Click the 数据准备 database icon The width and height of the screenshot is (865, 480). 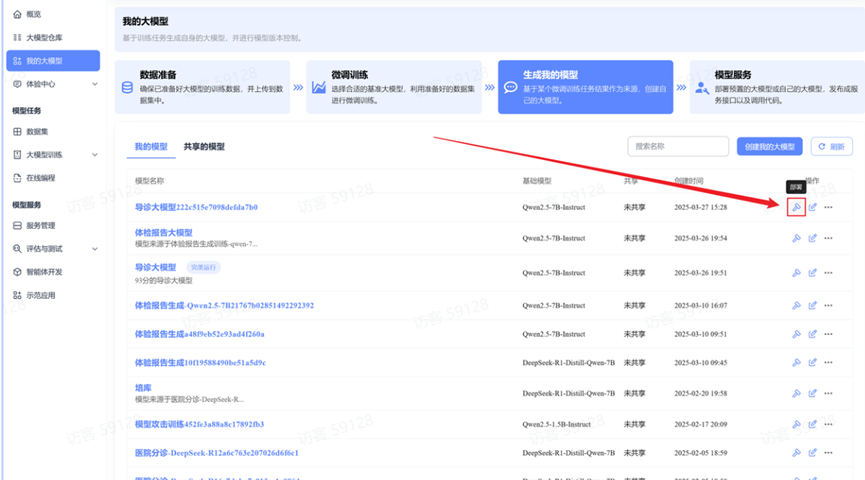[x=127, y=87]
